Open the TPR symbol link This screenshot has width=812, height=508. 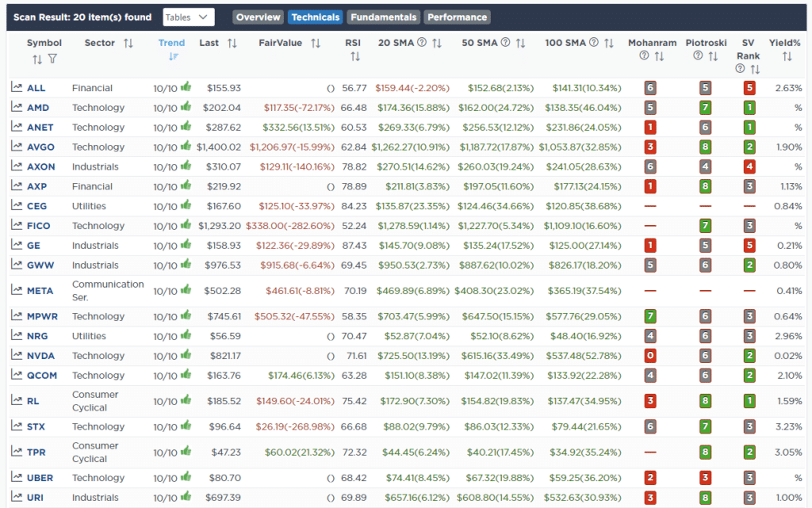point(36,453)
